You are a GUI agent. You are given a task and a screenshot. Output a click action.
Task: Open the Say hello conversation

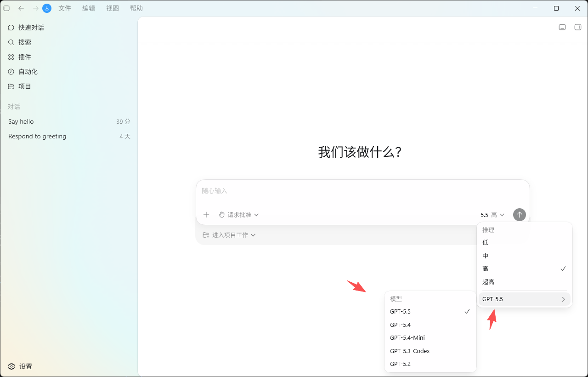69,121
